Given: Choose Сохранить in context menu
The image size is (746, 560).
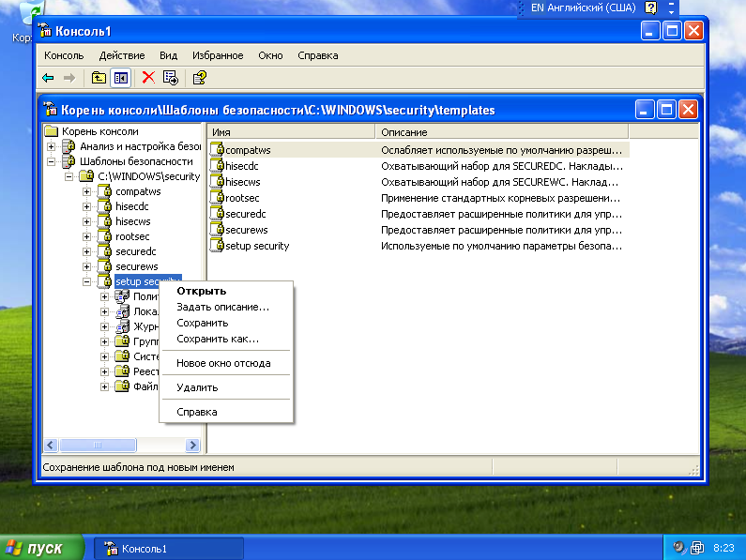Looking at the screenshot, I should [226, 323].
